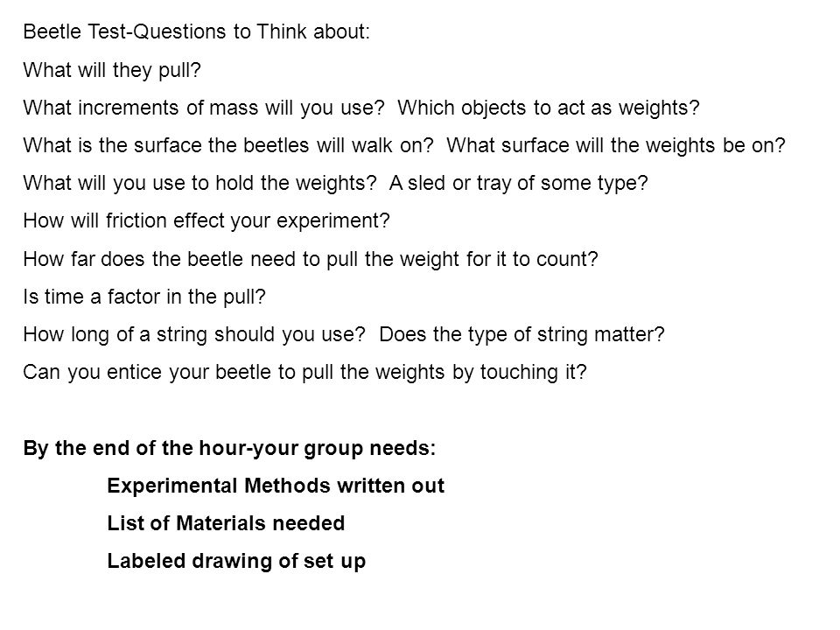Select the line 'What will they pull?'

pos(112,70)
